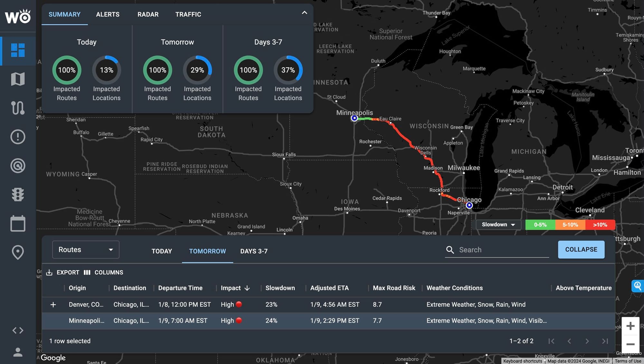Expand the Denver to Chicago row

(x=53, y=305)
